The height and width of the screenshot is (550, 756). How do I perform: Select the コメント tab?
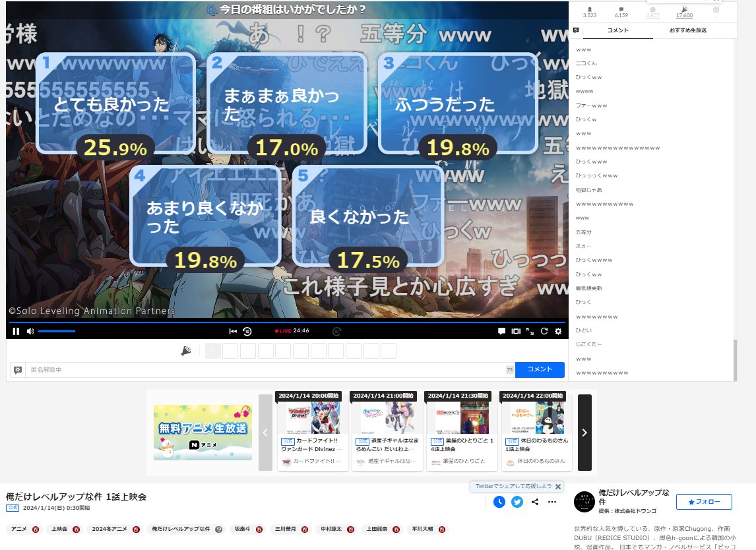coord(618,30)
